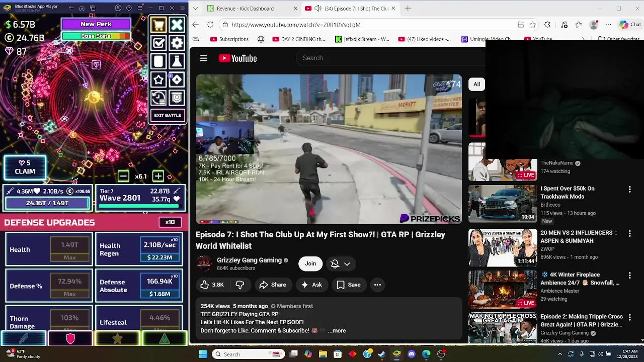644x362 pixels.
Task: Open options for 20 MEN VS 2 INFLUENCERS video
Action: click(x=629, y=234)
